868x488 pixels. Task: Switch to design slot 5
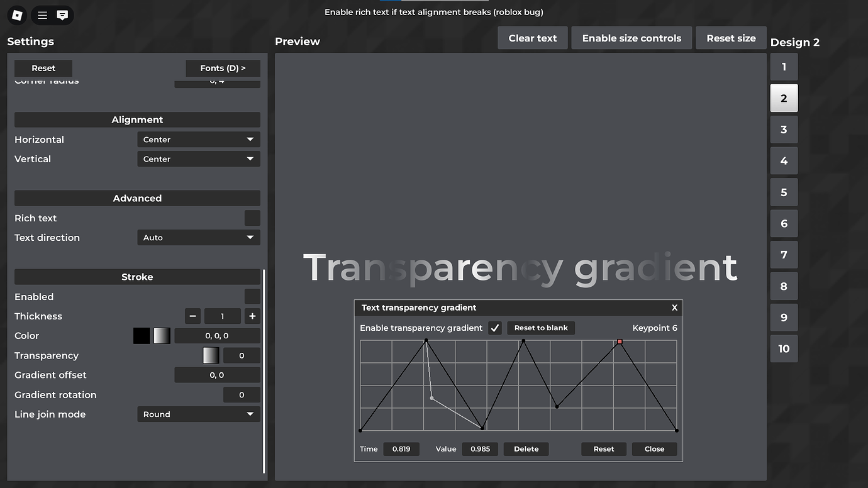tap(784, 192)
